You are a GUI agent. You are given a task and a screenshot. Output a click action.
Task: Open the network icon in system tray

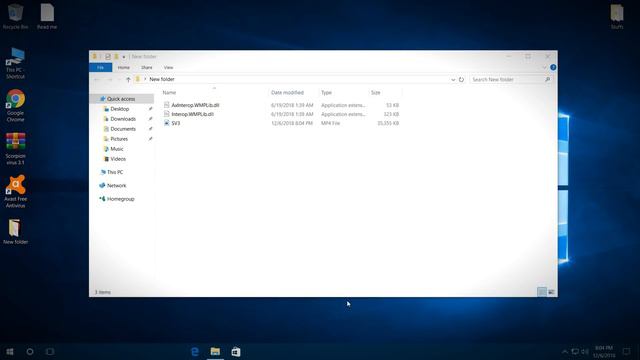575,351
